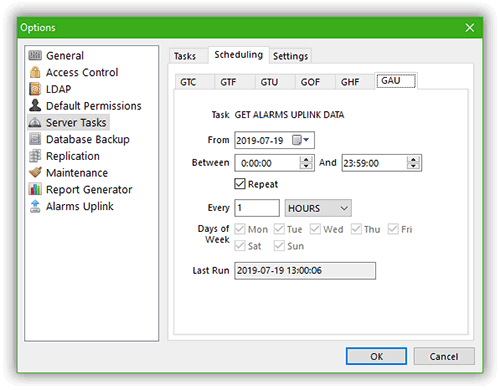Increase the Between start time
Viewport: 500px width, 390px height.
(306, 160)
